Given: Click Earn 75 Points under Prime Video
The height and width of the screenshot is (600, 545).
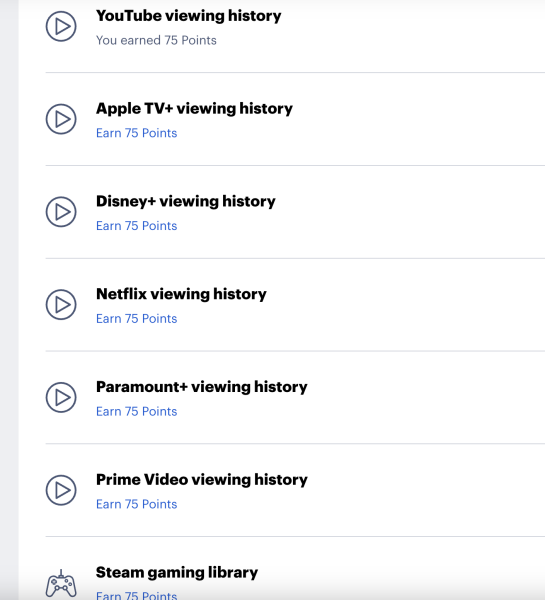Looking at the screenshot, I should coord(137,504).
